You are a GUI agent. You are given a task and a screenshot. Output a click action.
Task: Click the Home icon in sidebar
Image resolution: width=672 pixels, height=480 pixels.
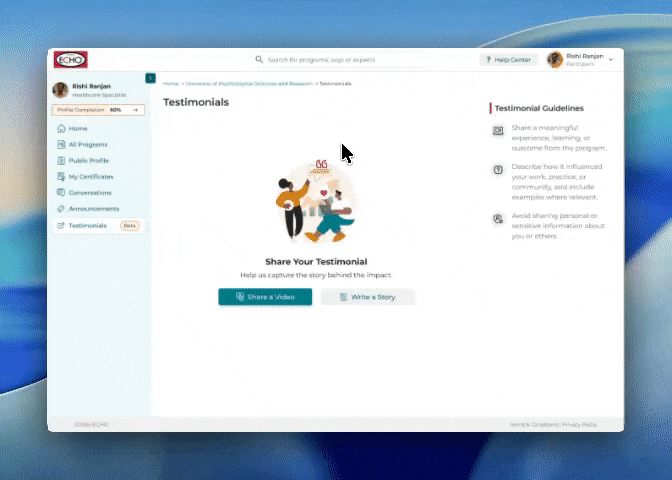[x=61, y=128]
